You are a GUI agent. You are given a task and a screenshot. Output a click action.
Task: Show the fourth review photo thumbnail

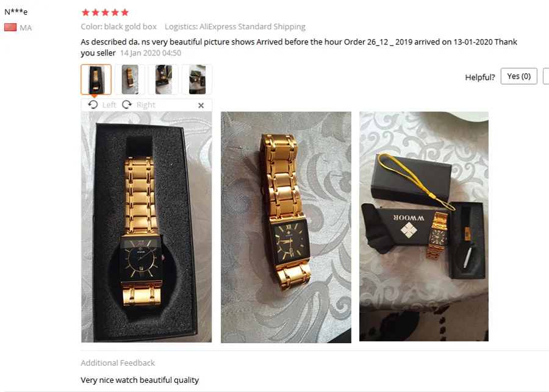[197, 79]
